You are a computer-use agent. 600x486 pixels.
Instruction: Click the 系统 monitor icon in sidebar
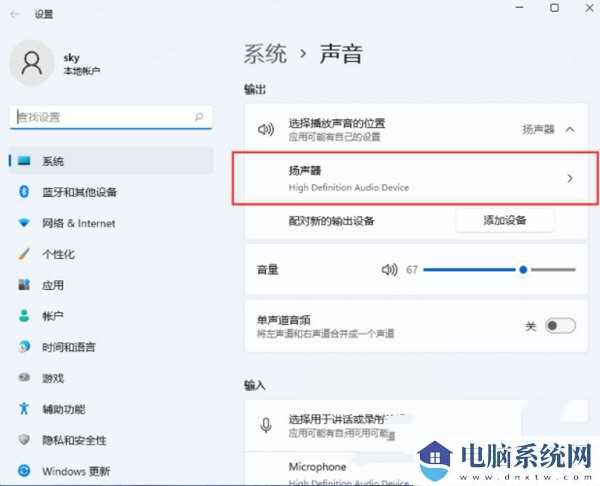[24, 161]
